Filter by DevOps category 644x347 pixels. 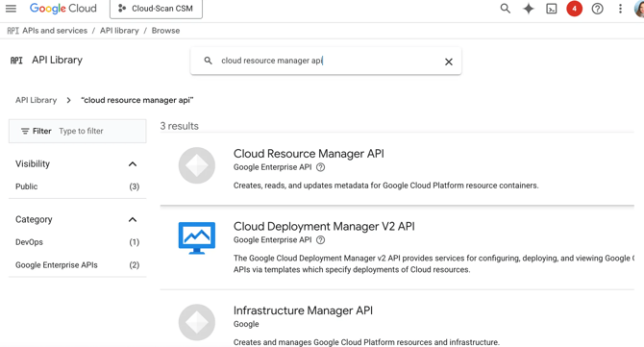[29, 242]
